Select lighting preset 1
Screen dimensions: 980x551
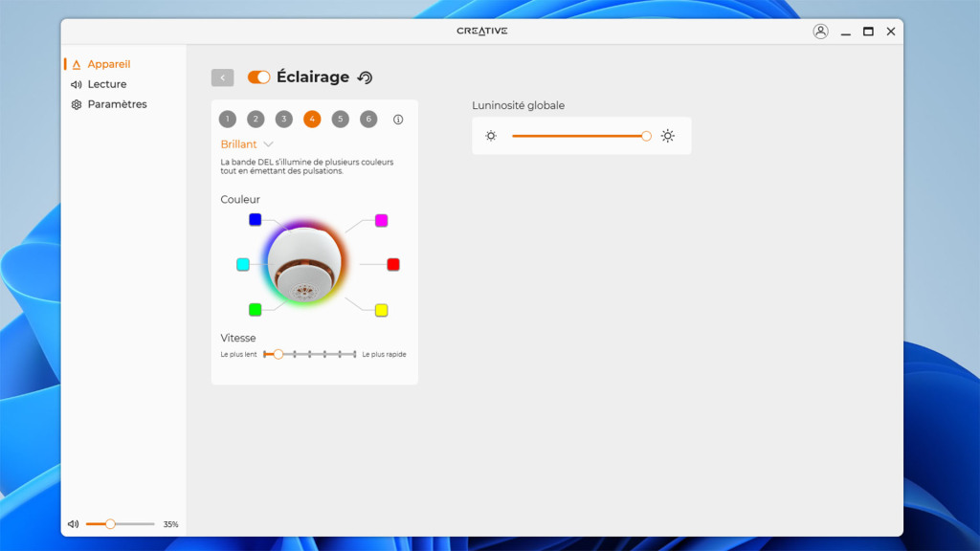click(228, 119)
